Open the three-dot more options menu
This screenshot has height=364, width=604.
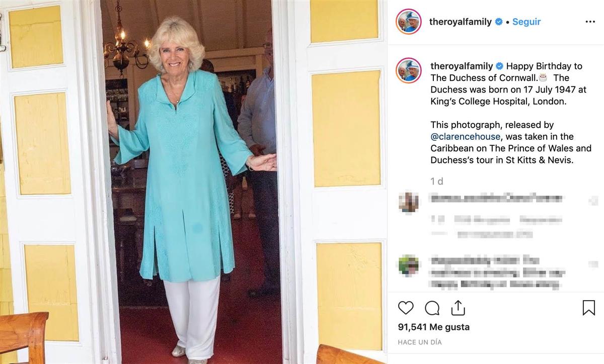(x=590, y=22)
